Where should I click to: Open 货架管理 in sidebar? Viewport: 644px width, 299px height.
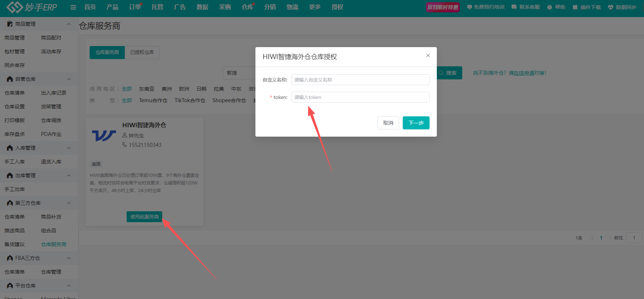[51, 107]
